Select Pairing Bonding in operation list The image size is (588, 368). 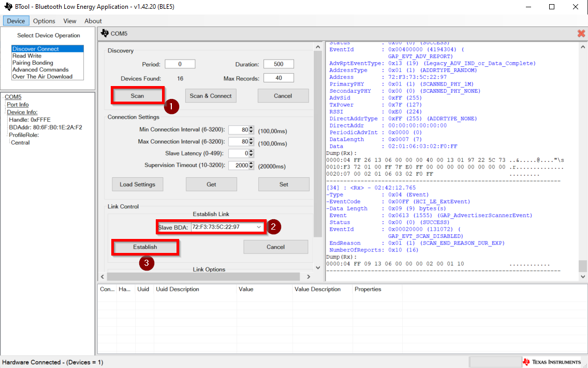[33, 63]
